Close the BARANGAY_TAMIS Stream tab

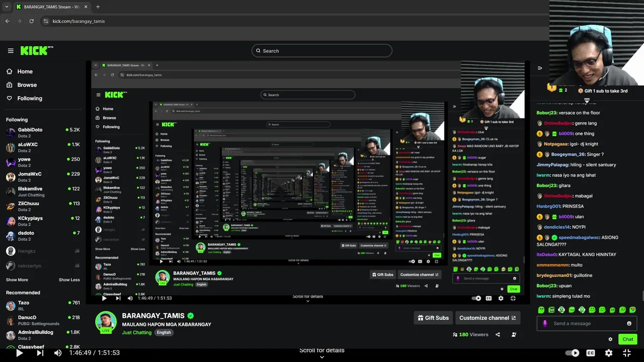[86, 7]
